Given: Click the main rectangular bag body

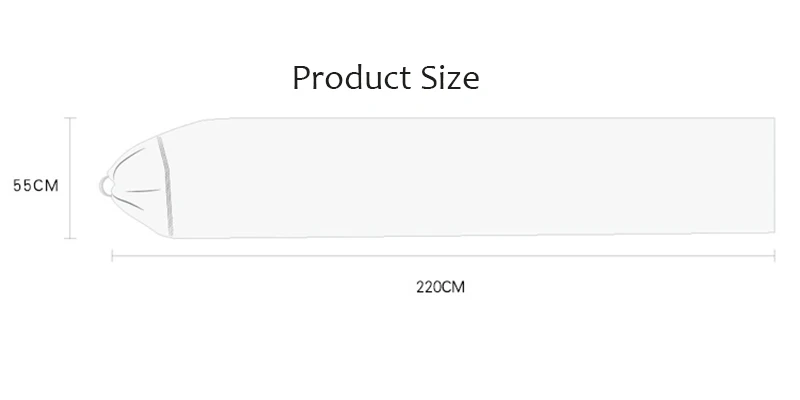Looking at the screenshot, I should (472, 178).
